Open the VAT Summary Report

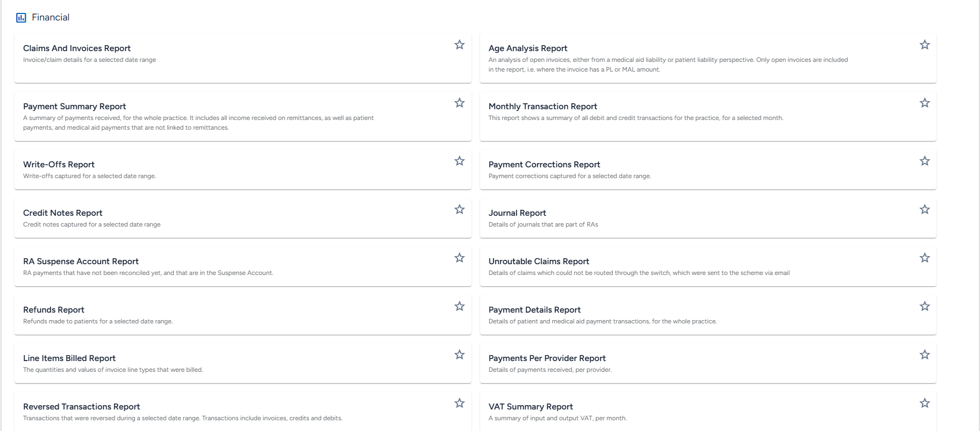(708, 412)
